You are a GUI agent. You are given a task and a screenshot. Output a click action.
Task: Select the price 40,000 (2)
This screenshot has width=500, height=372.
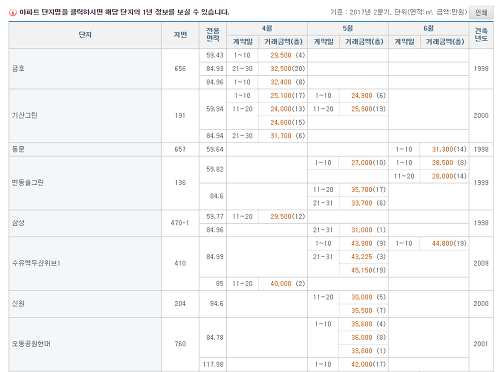coord(288,284)
